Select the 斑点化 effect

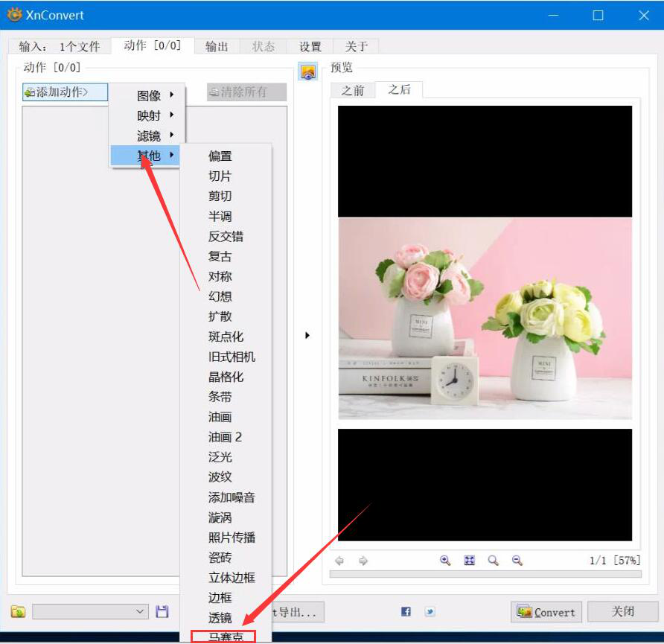coord(226,337)
